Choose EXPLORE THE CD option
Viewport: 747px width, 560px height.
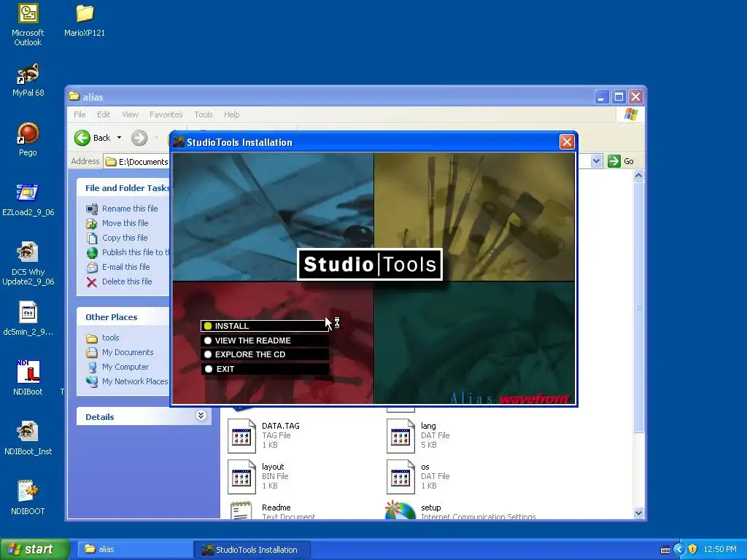point(265,354)
